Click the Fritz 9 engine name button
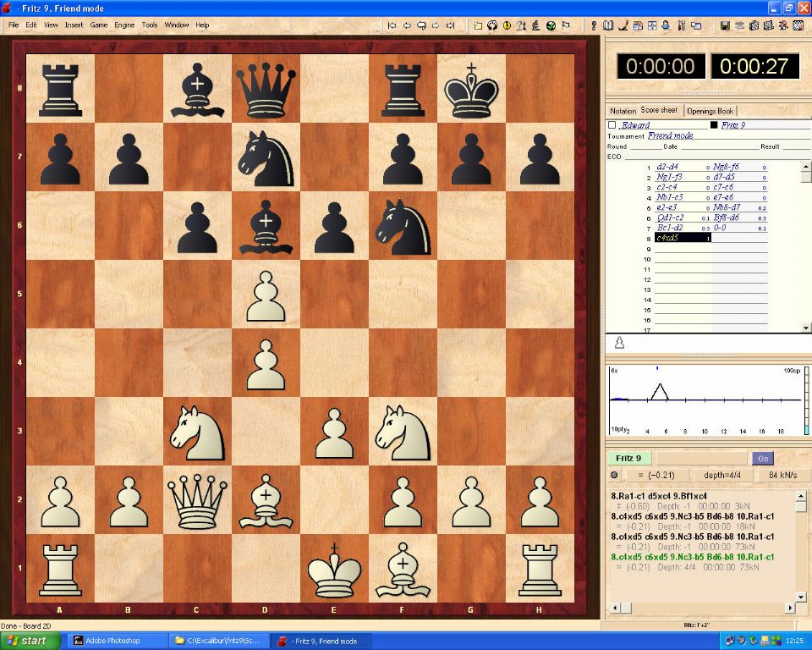The image size is (812, 650). (x=628, y=458)
